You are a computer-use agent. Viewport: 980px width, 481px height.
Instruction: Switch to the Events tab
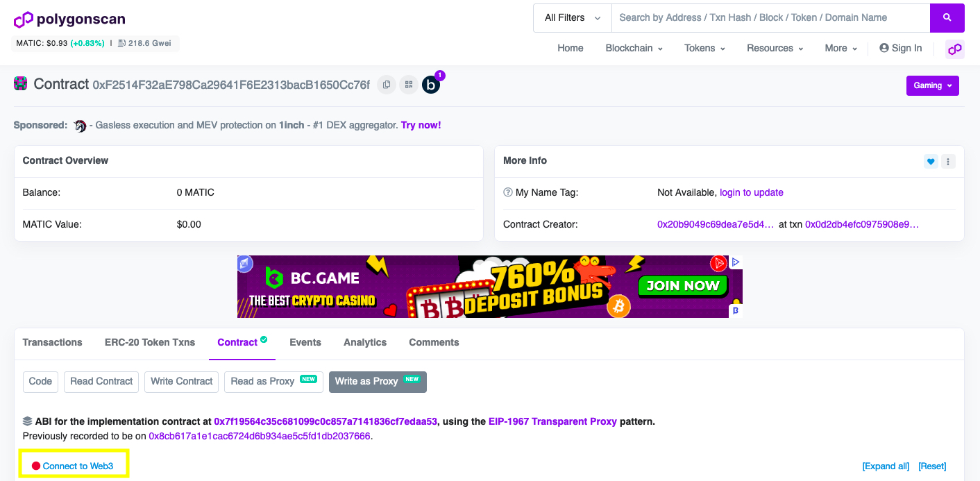[x=305, y=342]
